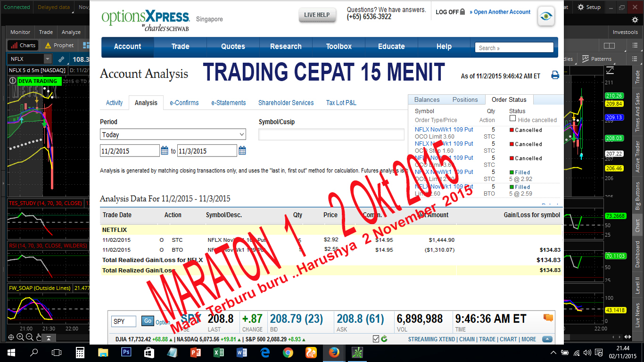
Task: Open the Trade menu in optionsXpress navbar
Action: [180, 47]
